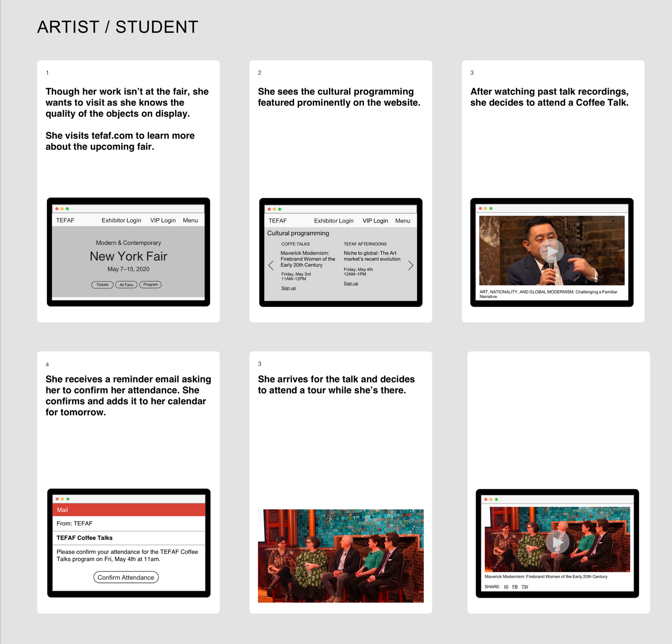Click VIP Login on Cultural programming page
Screen dimensions: 672x644
[x=375, y=221]
